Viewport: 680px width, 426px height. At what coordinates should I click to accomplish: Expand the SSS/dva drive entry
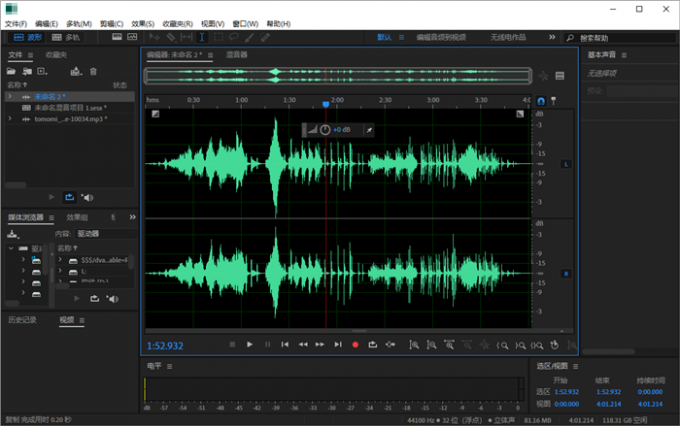tap(60, 260)
